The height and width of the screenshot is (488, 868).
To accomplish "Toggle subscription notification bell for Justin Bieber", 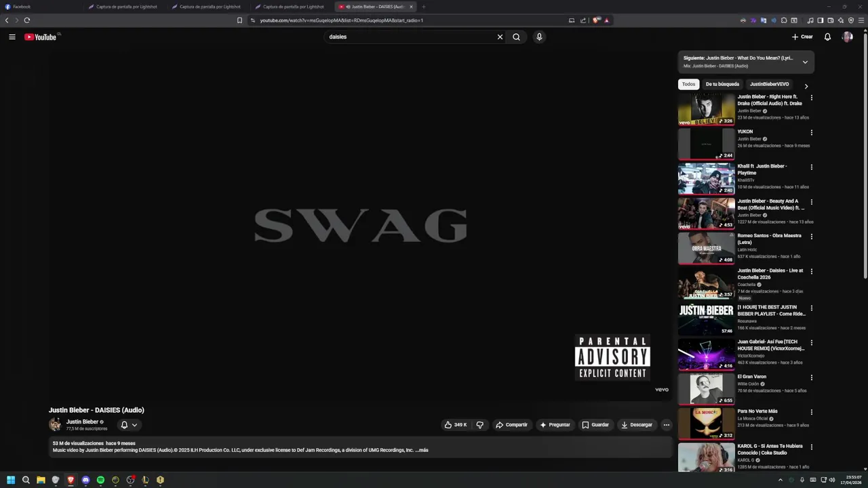I will pyautogui.click(x=129, y=425).
